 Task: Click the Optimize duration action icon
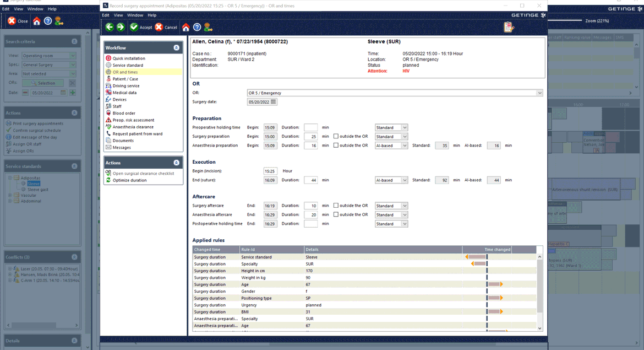pos(108,180)
